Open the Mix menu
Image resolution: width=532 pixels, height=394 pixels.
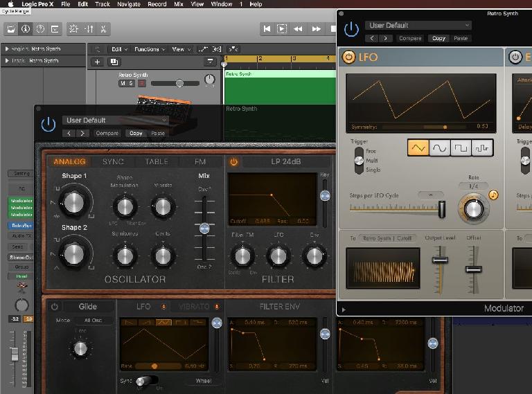179,4
